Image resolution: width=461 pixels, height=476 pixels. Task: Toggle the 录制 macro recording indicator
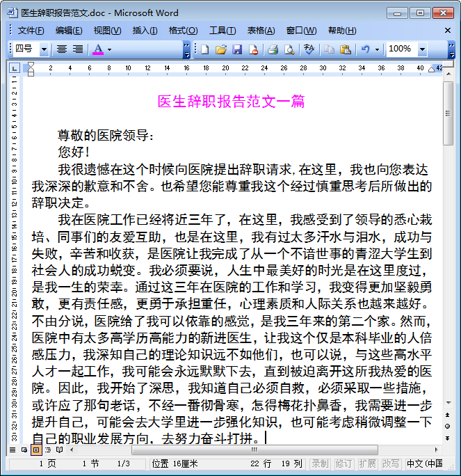point(320,463)
